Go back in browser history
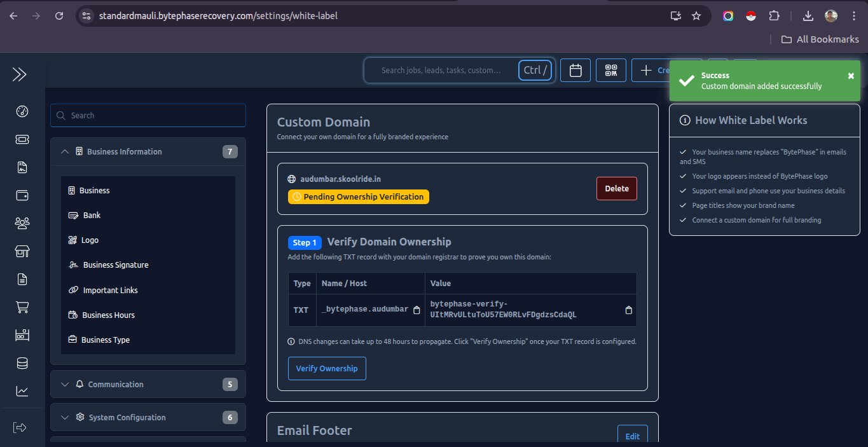Screen dimensions: 868x447 click(x=13, y=16)
